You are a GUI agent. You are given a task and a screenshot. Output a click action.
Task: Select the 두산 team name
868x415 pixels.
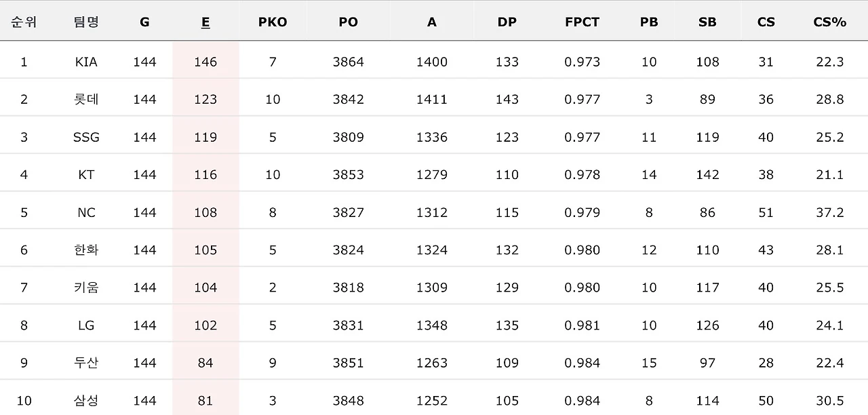86,363
